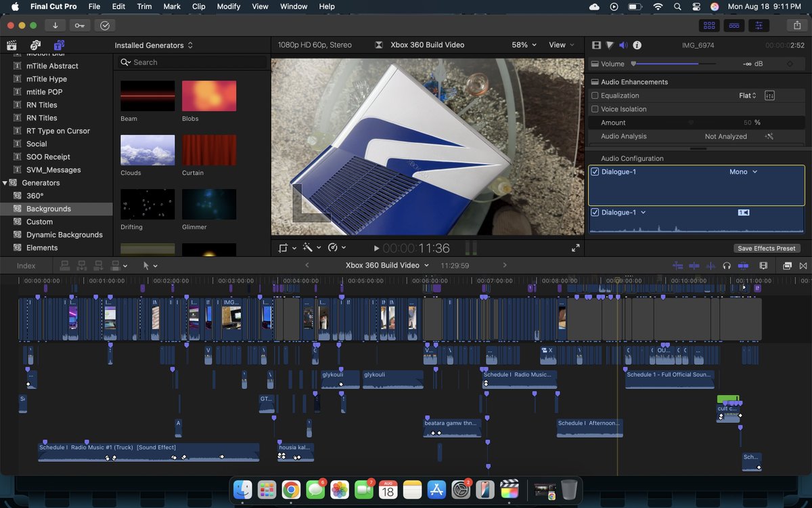
Task: Toggle viewer full-screen playback arrows
Action: tap(576, 248)
